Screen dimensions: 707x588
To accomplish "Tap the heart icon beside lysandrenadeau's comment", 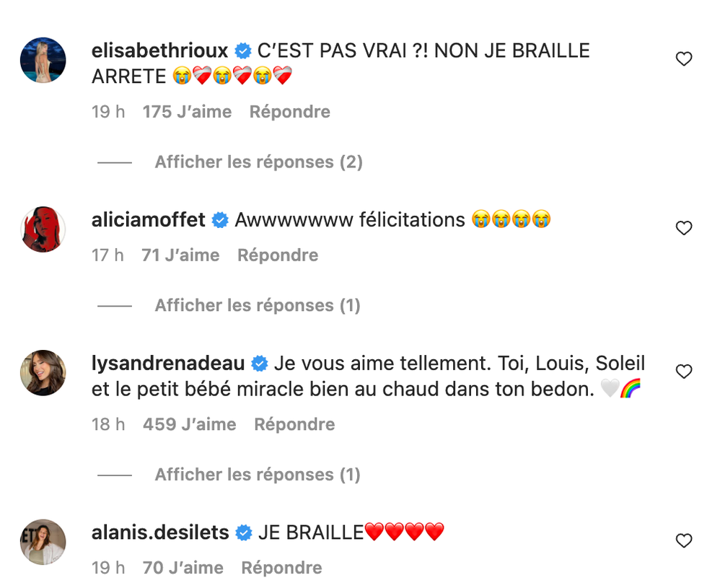I will 684,371.
